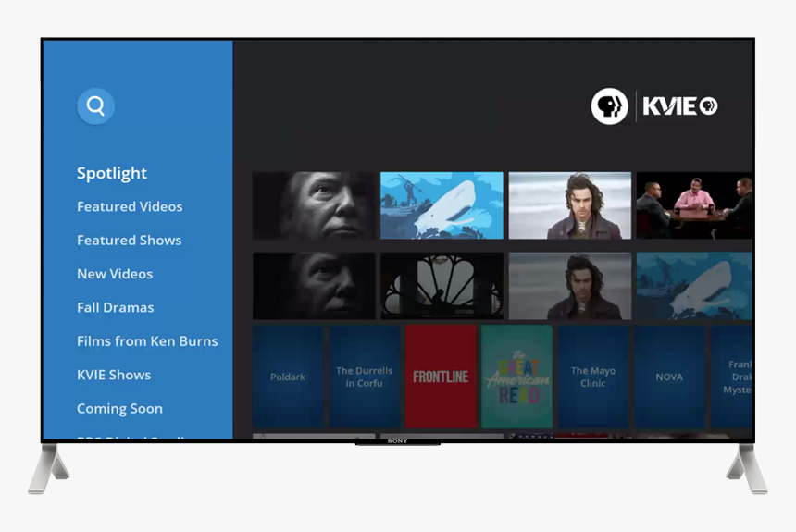Select The Great American Read tile

click(x=516, y=377)
